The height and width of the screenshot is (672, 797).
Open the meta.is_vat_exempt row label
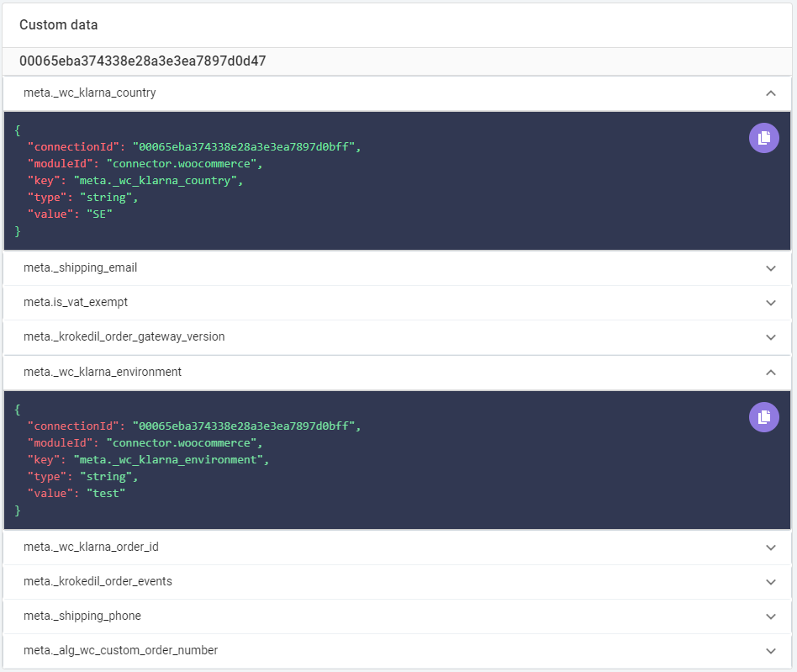(x=76, y=303)
